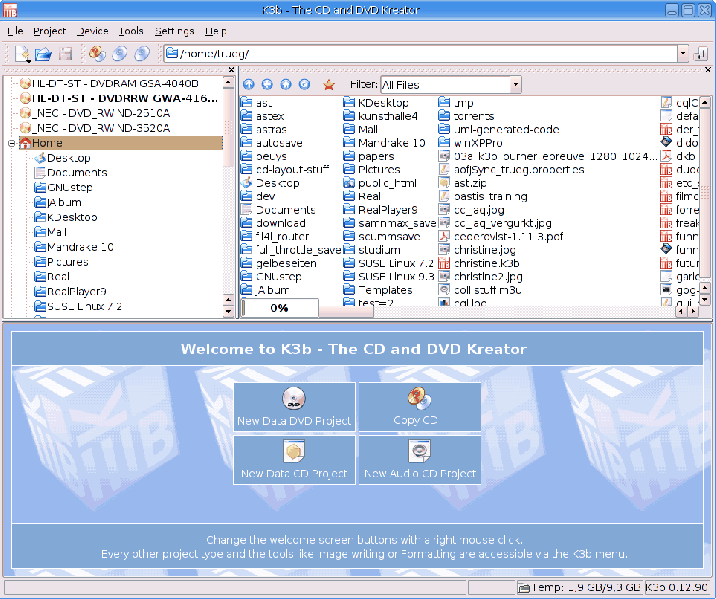Viewport: 716px width, 599px height.
Task: Click the New Data DVD Project button
Action: click(x=294, y=407)
